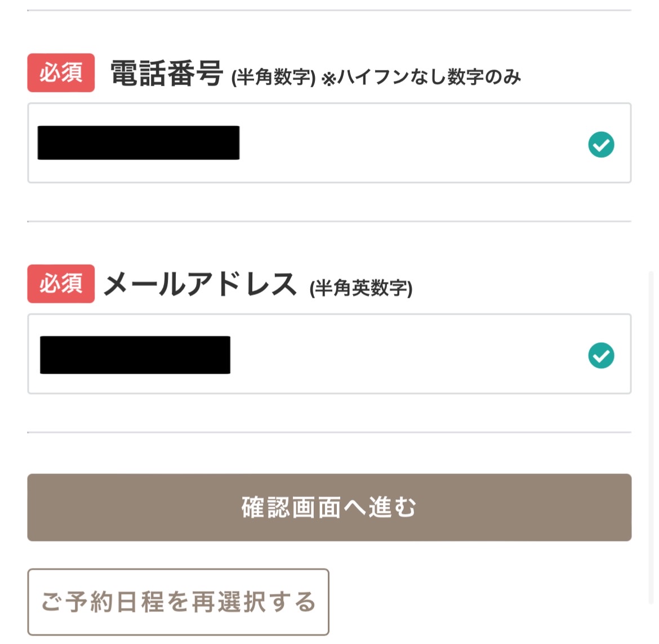Screen dimensions: 659x644
Task: Click the ご予約日程を再選択する button
Action: tap(178, 602)
